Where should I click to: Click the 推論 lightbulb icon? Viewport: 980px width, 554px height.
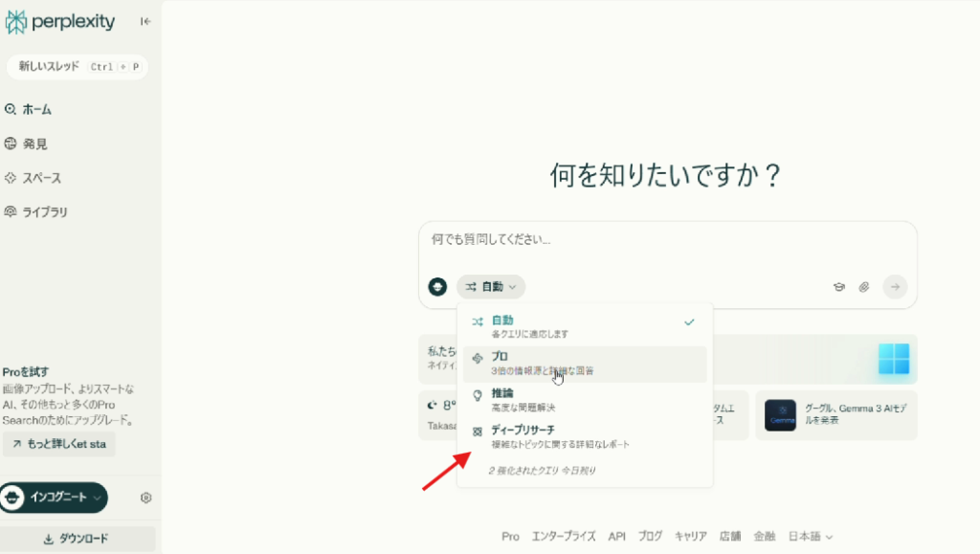(478, 395)
